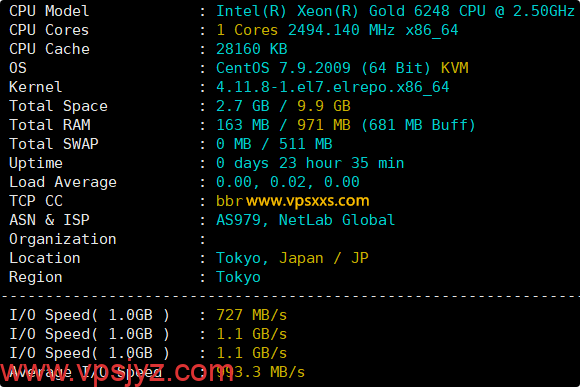Click the Uptime label
This screenshot has width=580, height=387.
[36, 163]
